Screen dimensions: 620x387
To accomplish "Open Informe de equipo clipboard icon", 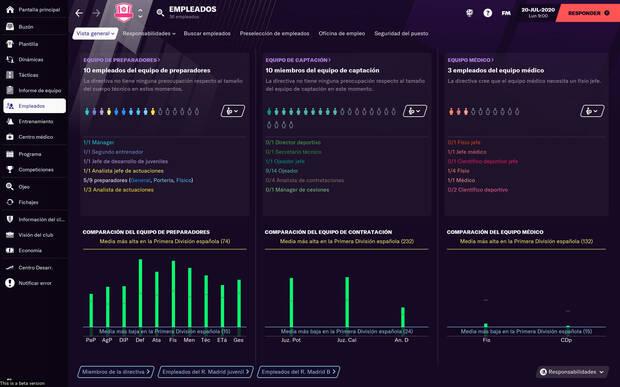I will click(10, 90).
